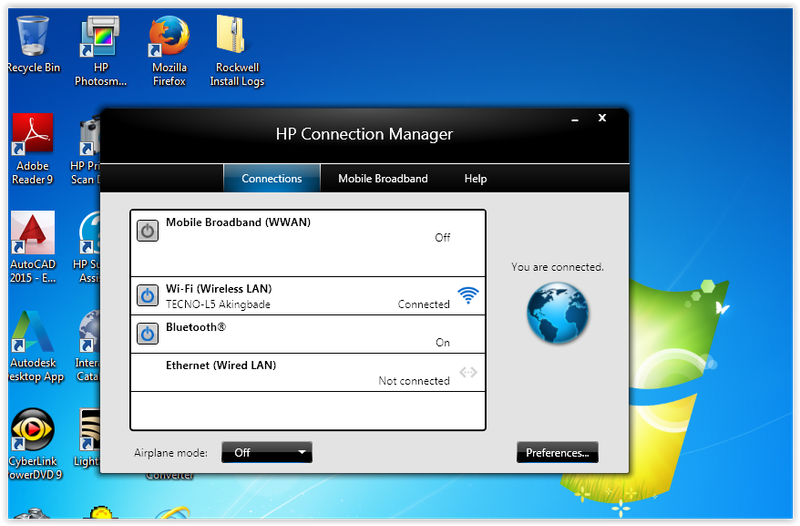The height and width of the screenshot is (526, 800).
Task: Select the HP Print Scan desktop icon
Action: 85,149
